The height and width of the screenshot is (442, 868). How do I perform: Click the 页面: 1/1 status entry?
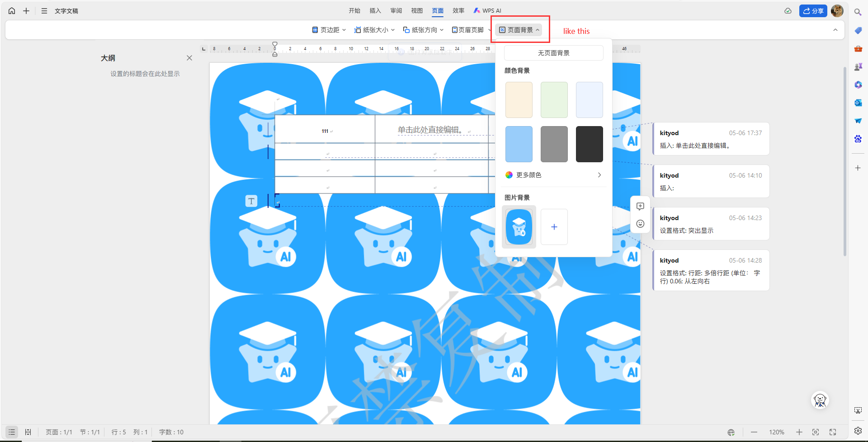(59, 432)
